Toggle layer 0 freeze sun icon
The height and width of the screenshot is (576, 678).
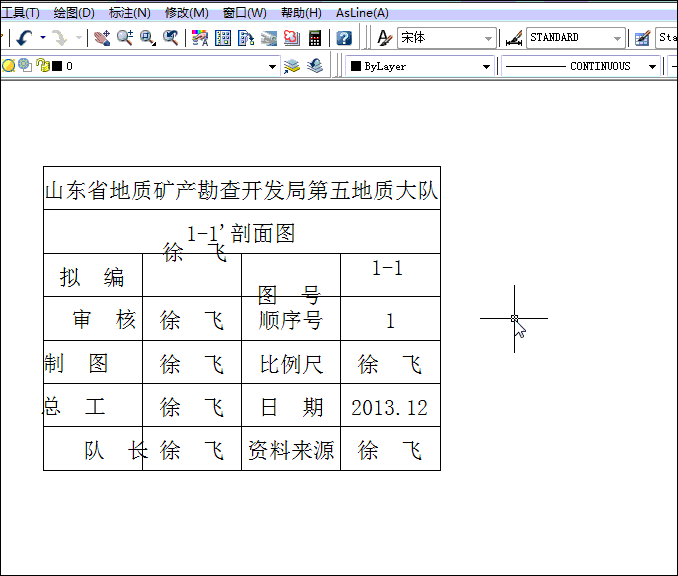coord(25,66)
